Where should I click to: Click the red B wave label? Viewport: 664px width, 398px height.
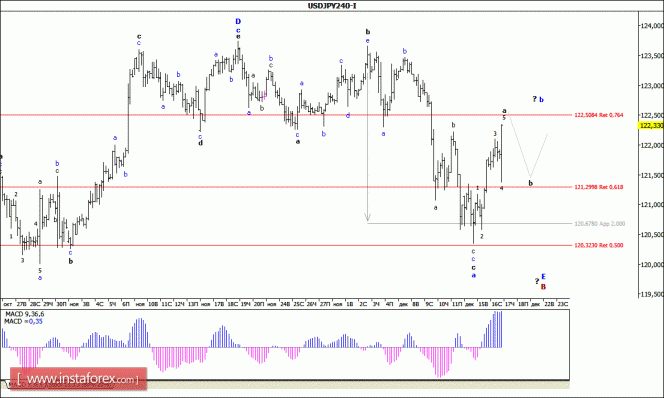(x=543, y=287)
